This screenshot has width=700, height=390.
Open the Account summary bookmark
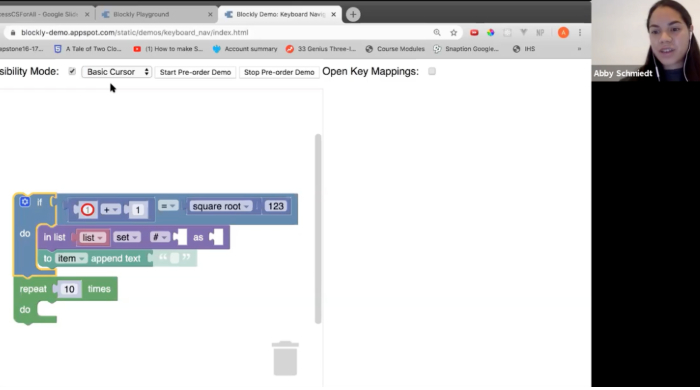click(x=245, y=49)
